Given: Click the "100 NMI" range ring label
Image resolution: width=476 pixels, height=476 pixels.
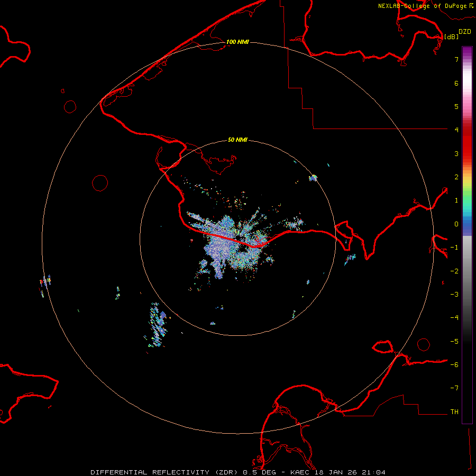Looking at the screenshot, I should pos(237,42).
